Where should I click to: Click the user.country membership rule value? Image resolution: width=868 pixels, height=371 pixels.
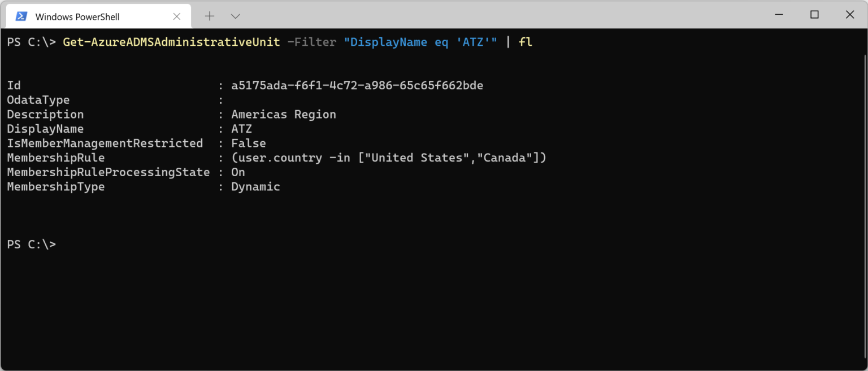(389, 158)
